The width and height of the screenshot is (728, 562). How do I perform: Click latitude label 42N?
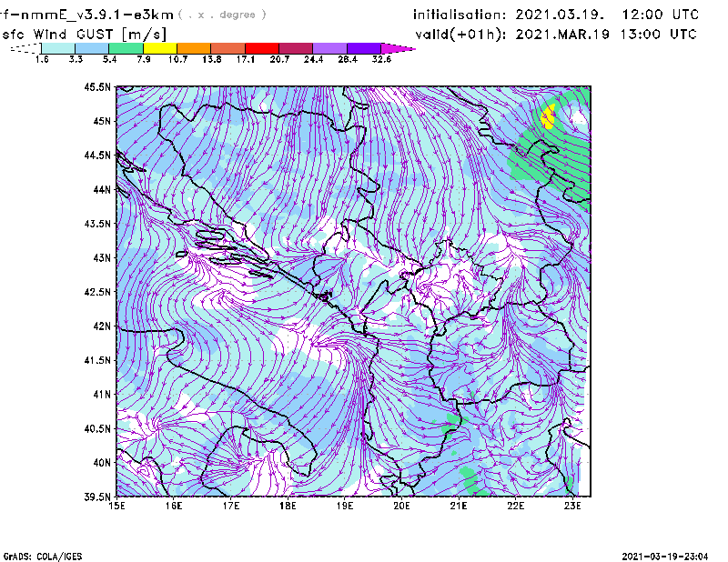point(102,326)
